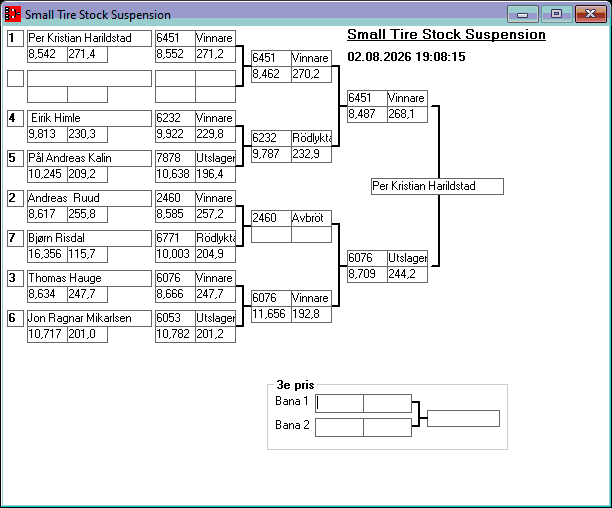Click the time 9,922 cell
Viewport: 612px width, 508px height.
(x=175, y=134)
